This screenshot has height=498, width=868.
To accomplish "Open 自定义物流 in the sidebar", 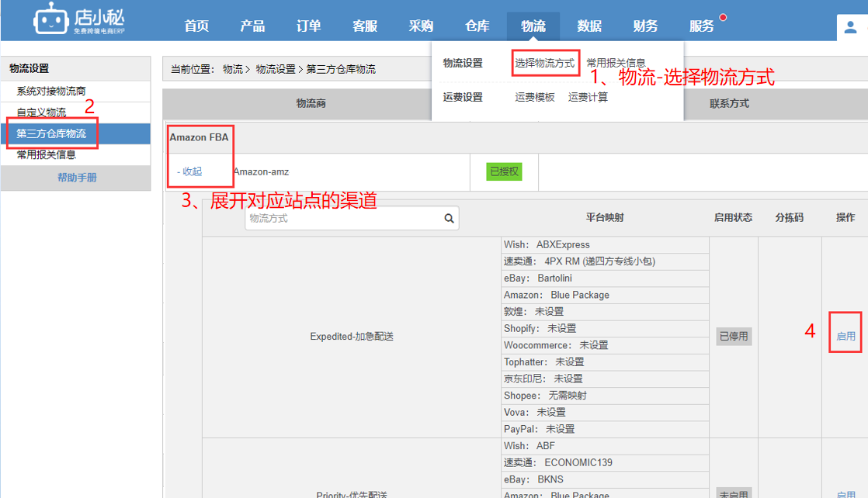I will click(41, 112).
